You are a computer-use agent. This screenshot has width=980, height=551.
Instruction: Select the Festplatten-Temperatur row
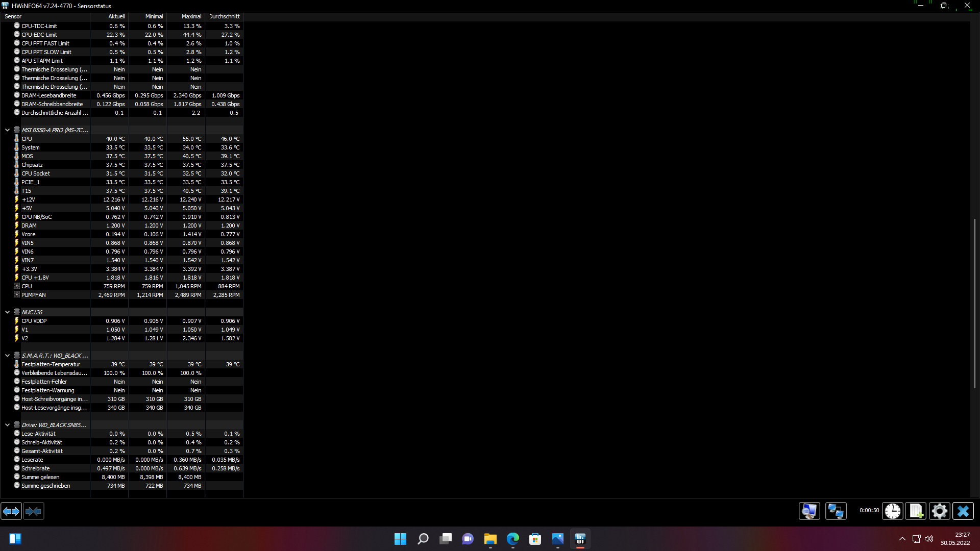[x=51, y=365]
